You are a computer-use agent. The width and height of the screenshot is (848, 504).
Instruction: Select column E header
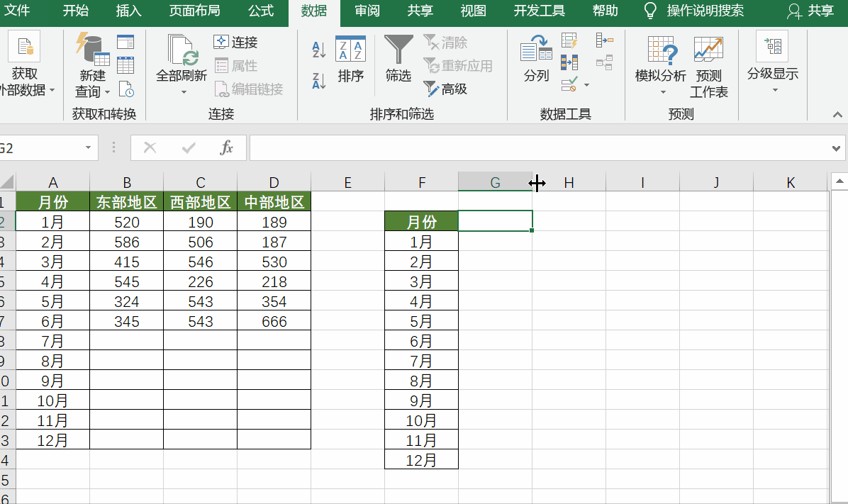(347, 182)
